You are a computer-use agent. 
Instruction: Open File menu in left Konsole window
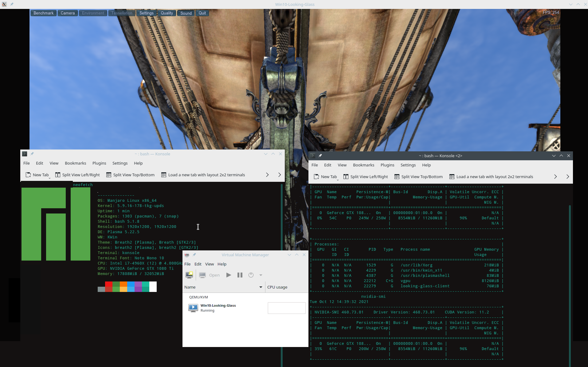point(27,163)
